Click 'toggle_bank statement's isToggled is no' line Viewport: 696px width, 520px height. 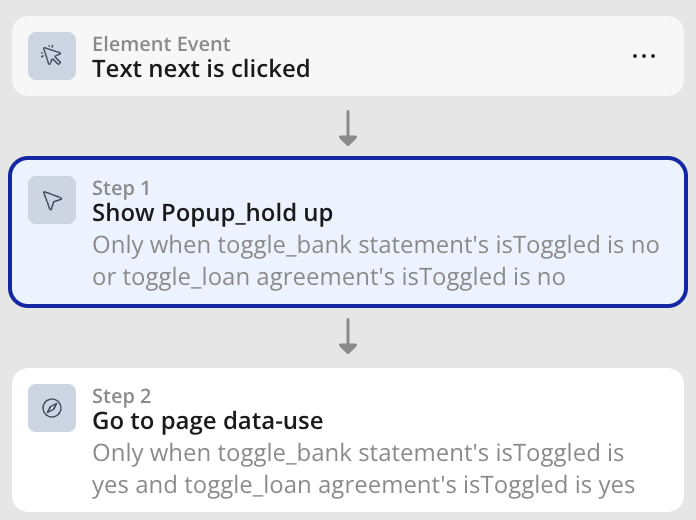439,245
